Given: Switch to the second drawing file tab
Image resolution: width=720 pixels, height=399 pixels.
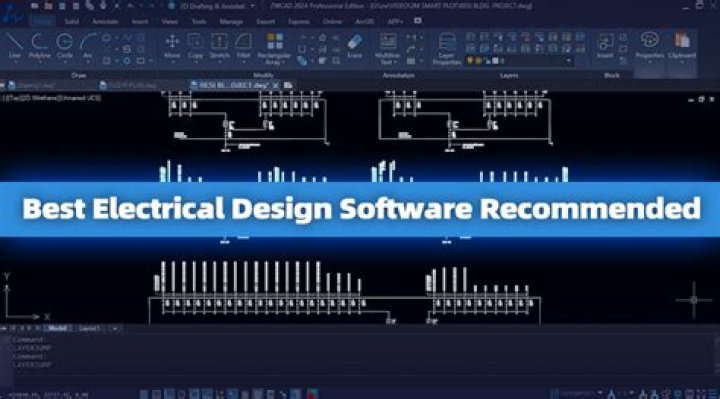Looking at the screenshot, I should pos(129,85).
